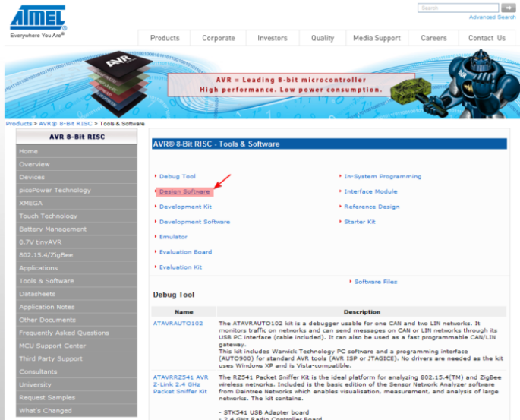The image size is (520, 420).
Task: Click the Description column header
Action: click(362, 312)
